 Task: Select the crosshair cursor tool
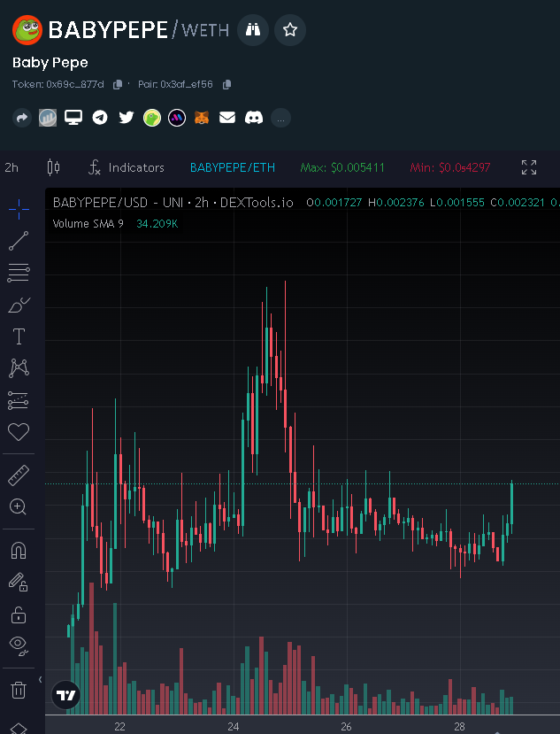click(x=19, y=209)
